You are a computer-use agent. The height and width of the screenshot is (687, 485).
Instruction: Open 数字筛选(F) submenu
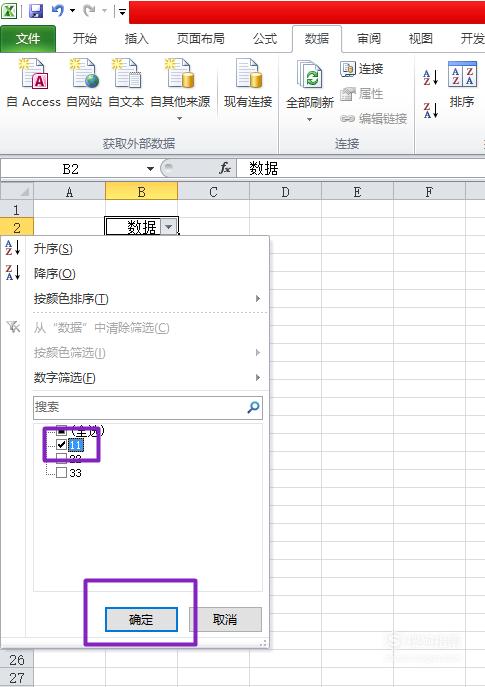coord(135,377)
